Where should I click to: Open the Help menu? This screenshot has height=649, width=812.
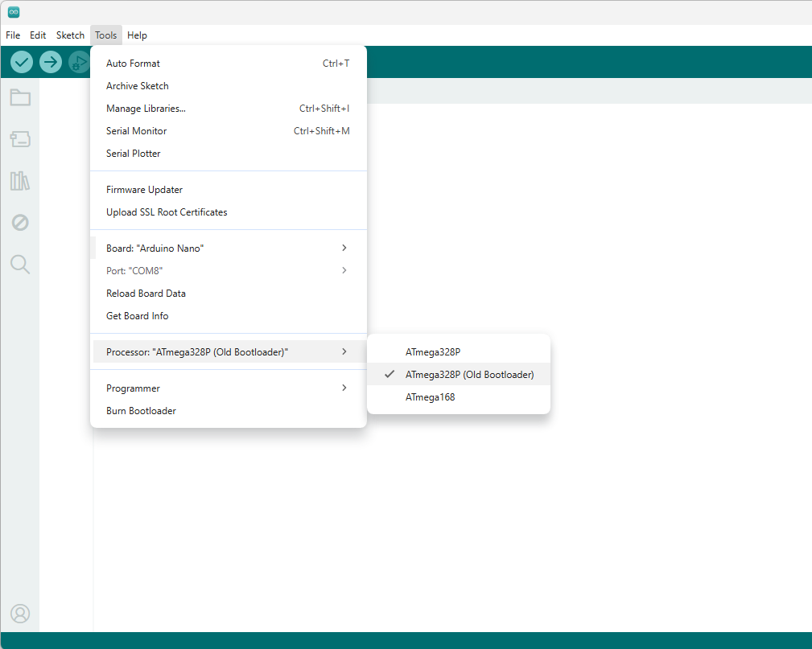click(x=138, y=35)
